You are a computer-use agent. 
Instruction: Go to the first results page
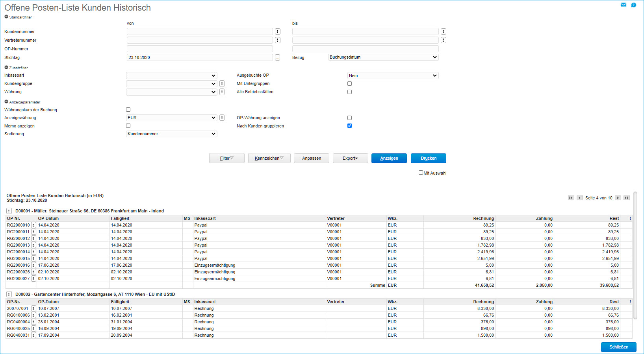pos(571,198)
